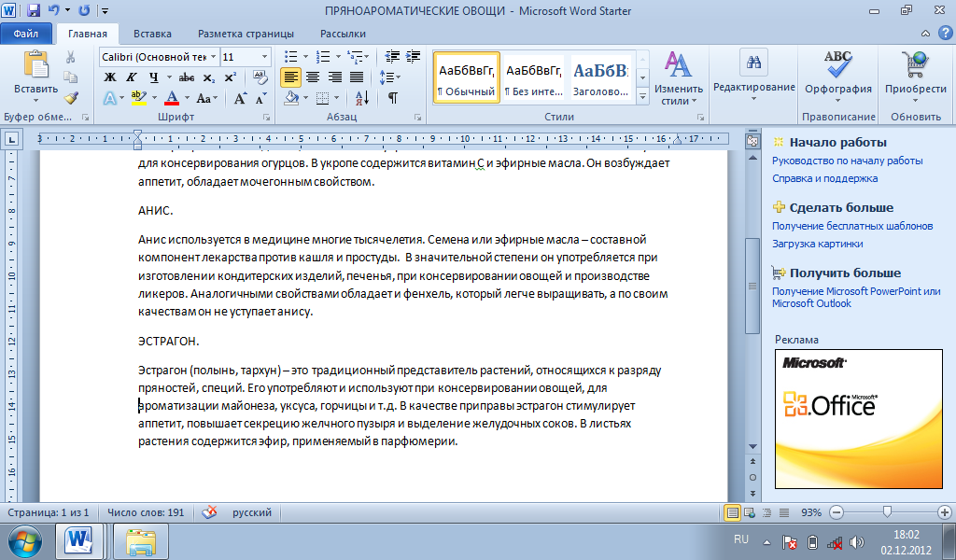The image size is (956, 560).
Task: Open the font name dropdown
Action: pyautogui.click(x=214, y=57)
